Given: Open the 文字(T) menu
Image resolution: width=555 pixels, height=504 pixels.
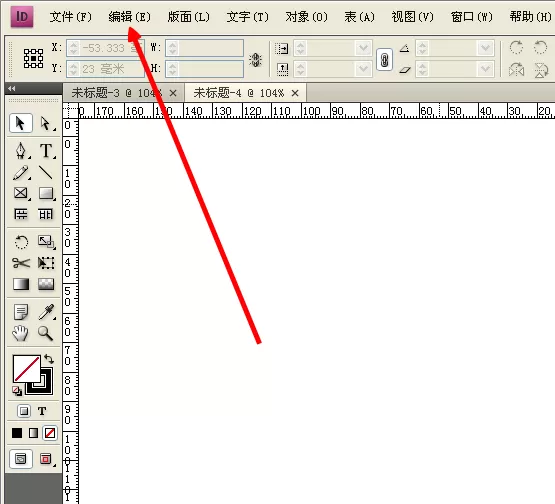Looking at the screenshot, I should pyautogui.click(x=247, y=17).
